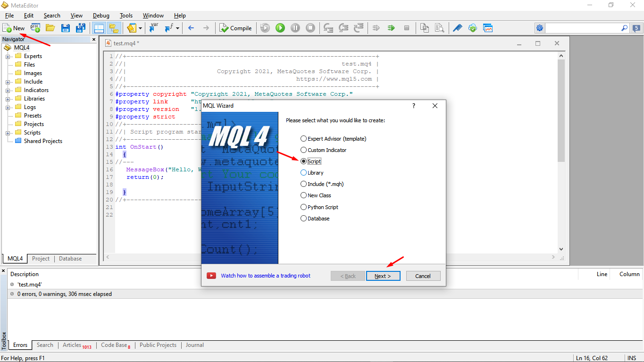Select the Expert Advisor (template) option

tap(304, 139)
